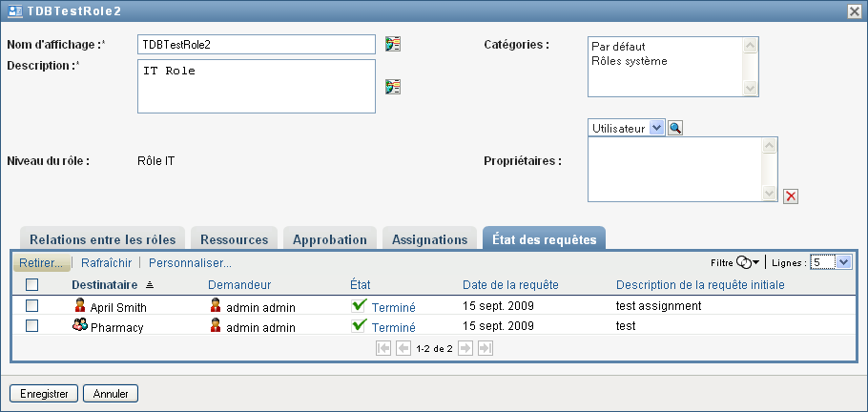Select État des requêtes tab

coord(544,239)
